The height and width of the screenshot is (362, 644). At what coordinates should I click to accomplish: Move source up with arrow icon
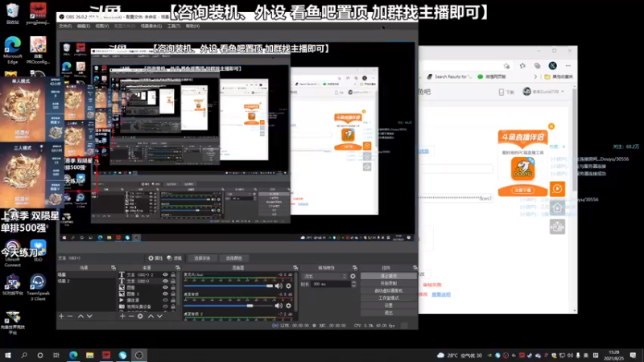pos(151,316)
